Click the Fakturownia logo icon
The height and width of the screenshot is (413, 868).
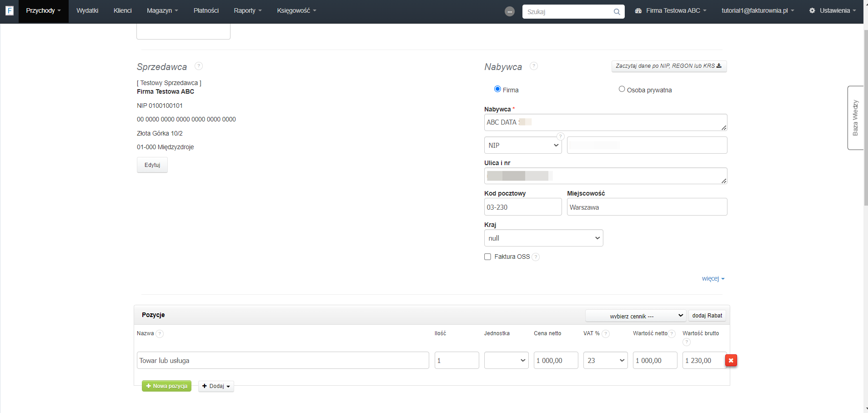pos(9,10)
